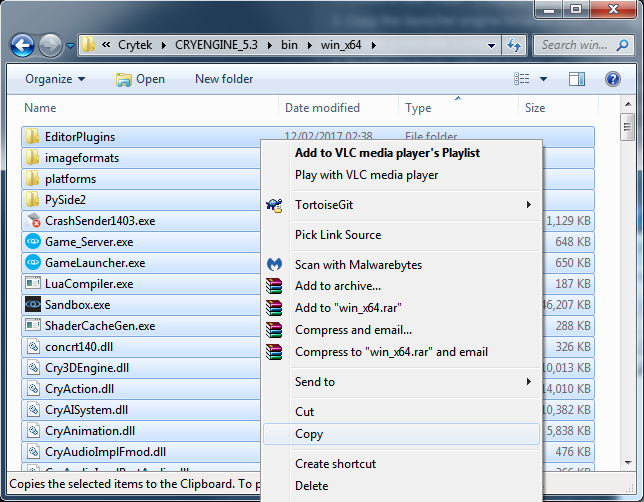644x502 pixels.
Task: Expand the arrow after Crytek breadcrumb
Action: tap(163, 45)
